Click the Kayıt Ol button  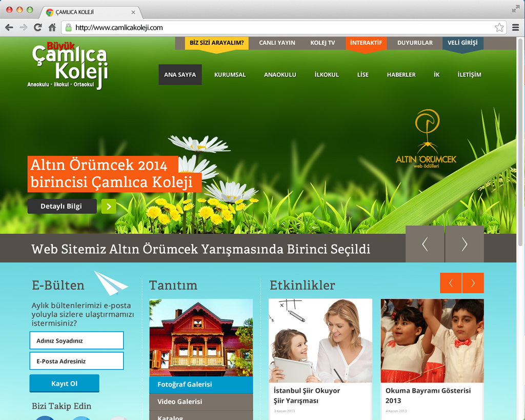pyautogui.click(x=64, y=384)
